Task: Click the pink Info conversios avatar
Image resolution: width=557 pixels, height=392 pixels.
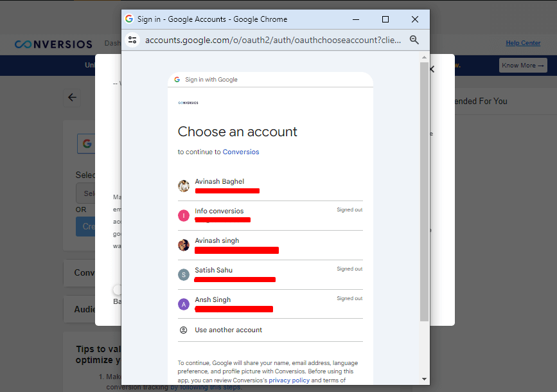Action: (x=184, y=215)
